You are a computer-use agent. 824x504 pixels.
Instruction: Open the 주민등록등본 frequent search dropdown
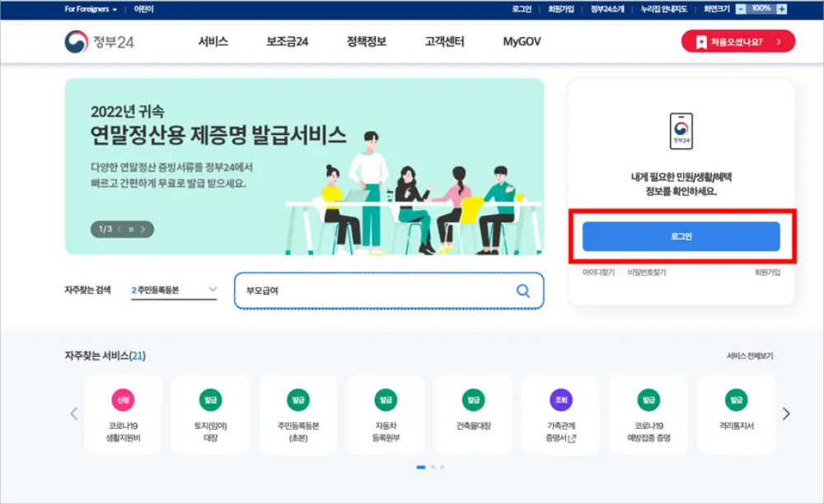[173, 290]
